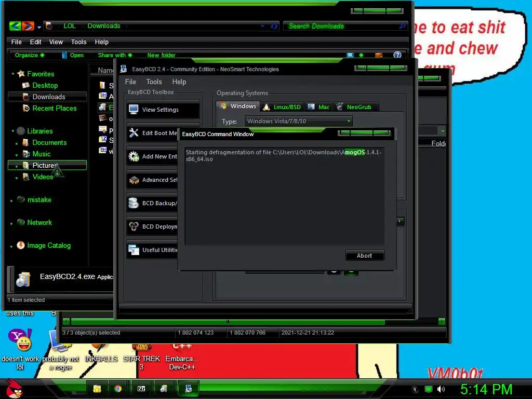Switch to the Windows tab in EasyBCD

[238, 106]
